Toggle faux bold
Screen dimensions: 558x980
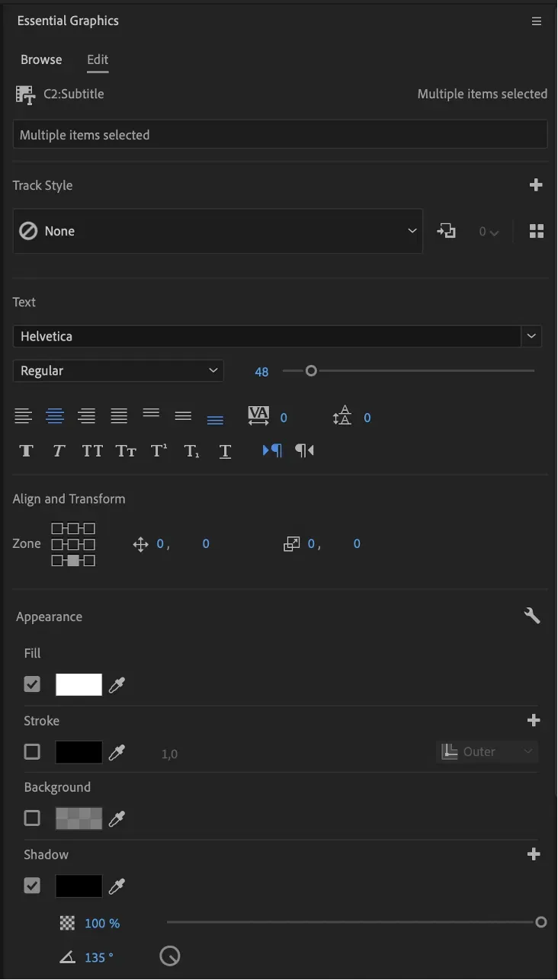[x=27, y=450]
